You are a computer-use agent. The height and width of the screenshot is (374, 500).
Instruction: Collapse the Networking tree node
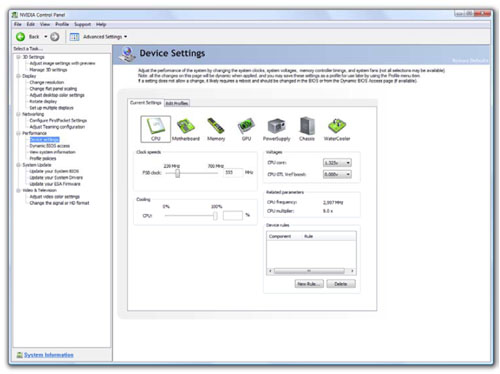[x=18, y=114]
